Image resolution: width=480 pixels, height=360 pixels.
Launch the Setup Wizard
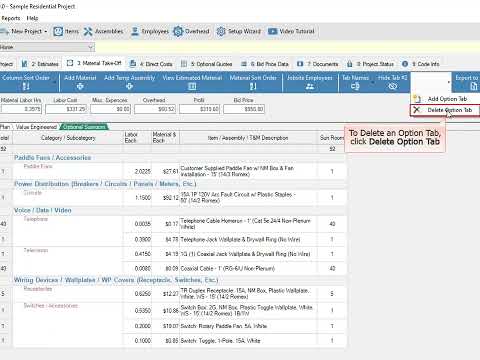point(239,31)
